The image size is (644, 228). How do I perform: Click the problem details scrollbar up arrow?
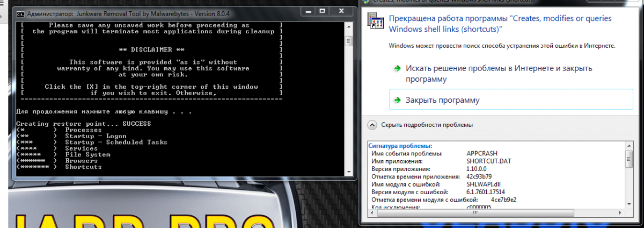pyautogui.click(x=629, y=145)
